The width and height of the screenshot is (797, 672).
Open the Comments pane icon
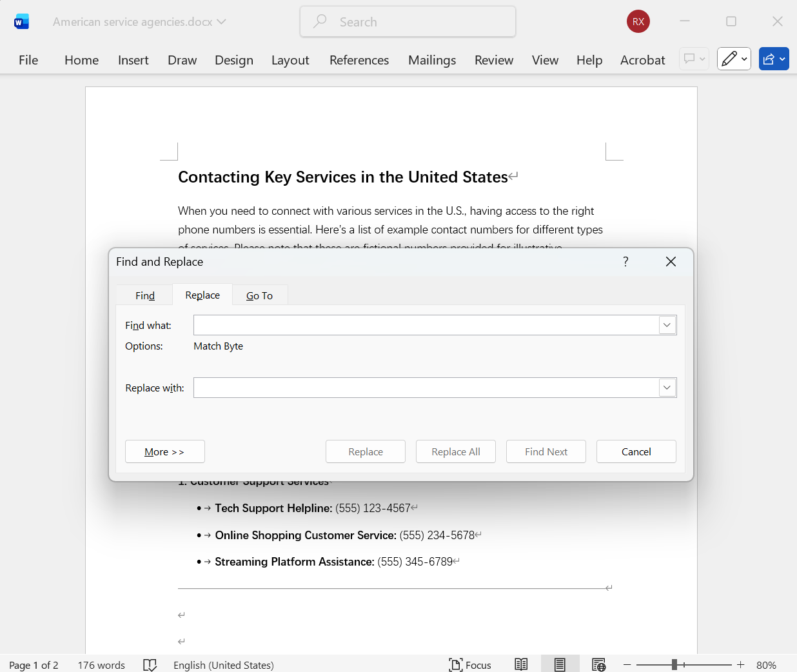[x=694, y=59]
